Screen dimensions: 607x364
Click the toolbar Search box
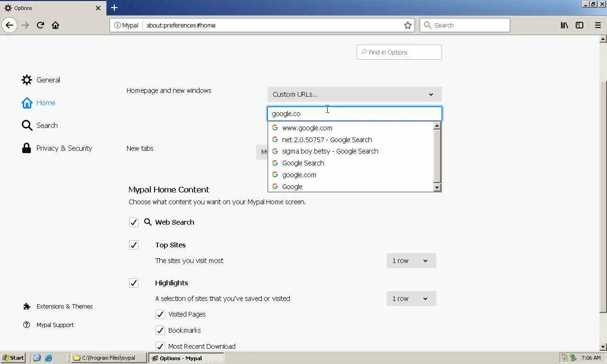click(x=465, y=25)
